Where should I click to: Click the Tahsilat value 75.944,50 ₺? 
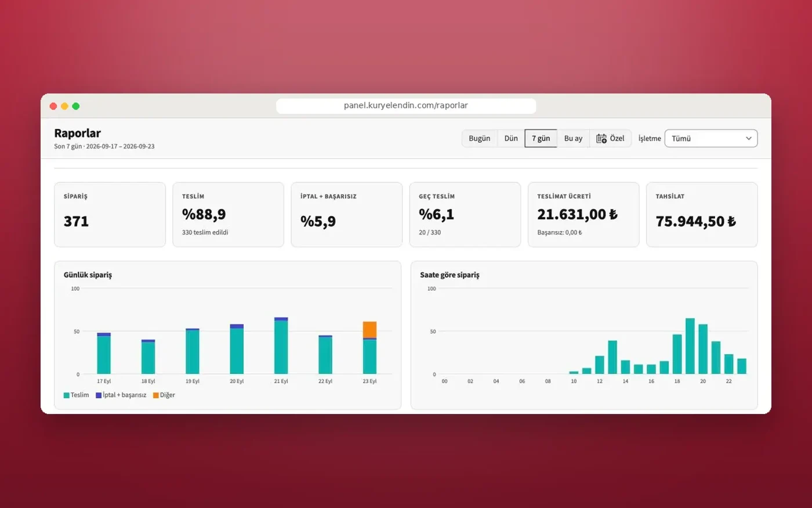click(695, 221)
